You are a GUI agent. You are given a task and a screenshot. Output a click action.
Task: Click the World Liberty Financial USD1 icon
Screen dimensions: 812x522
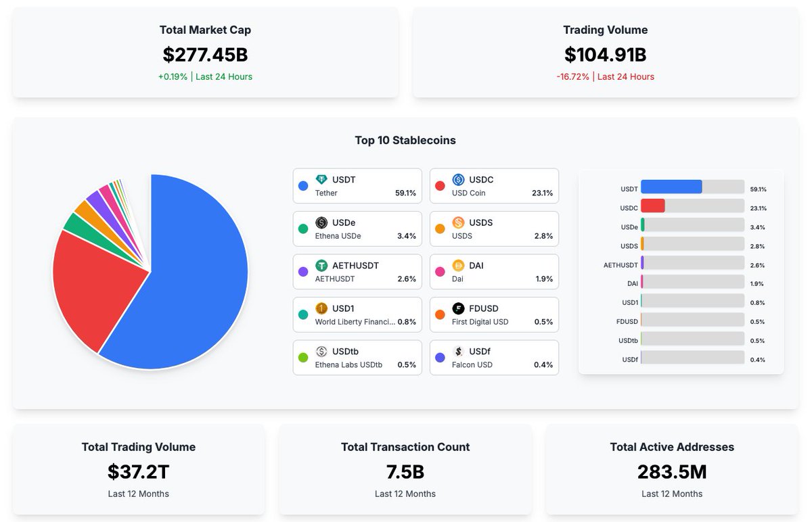click(x=321, y=308)
